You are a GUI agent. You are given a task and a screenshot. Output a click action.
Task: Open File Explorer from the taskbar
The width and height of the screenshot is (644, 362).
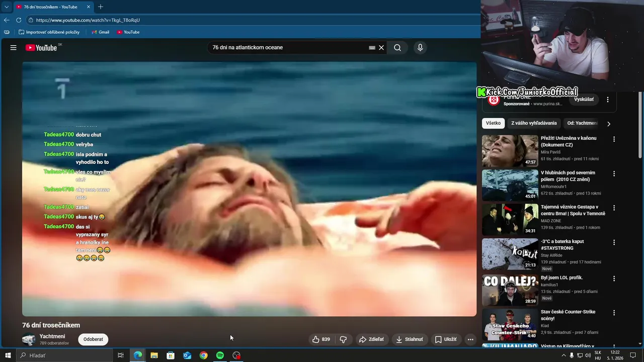pyautogui.click(x=154, y=355)
